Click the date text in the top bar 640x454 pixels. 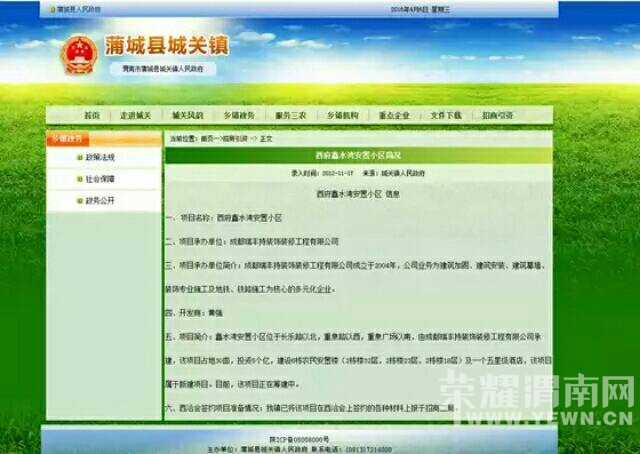point(420,9)
